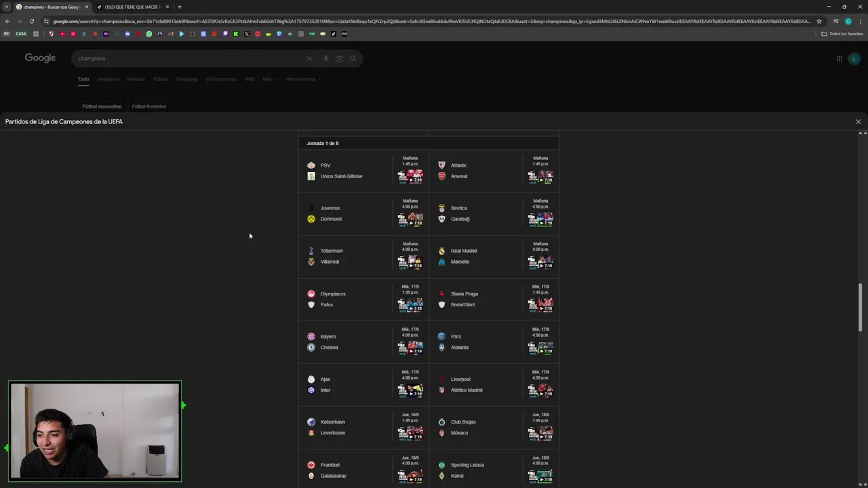Open the TikTok bookmark icon
Screen dimensions: 868x488
click(333, 34)
